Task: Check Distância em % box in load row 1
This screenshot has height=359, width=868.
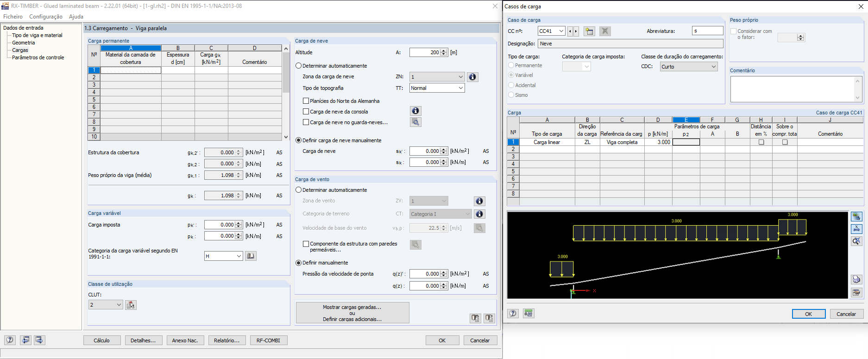Action: pyautogui.click(x=761, y=142)
